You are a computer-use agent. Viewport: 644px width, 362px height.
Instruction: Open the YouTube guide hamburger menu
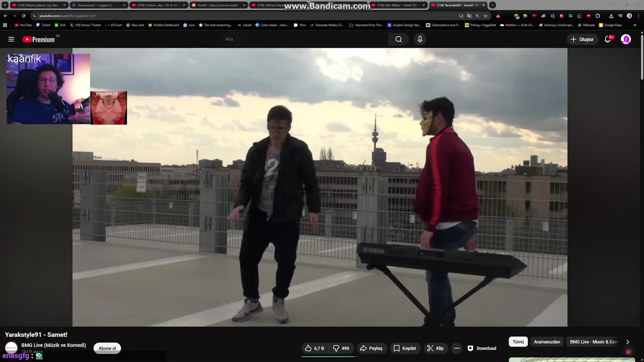pos(11,39)
